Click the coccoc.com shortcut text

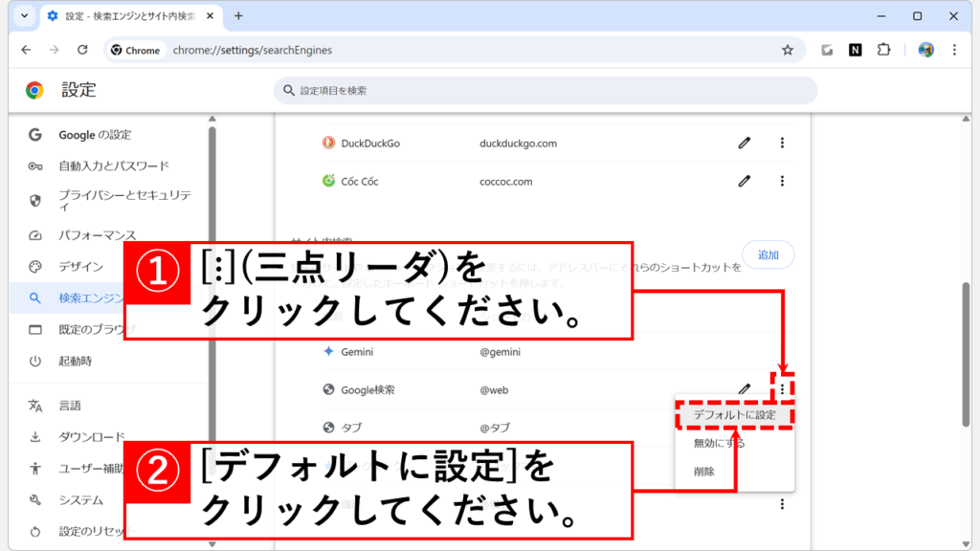pyautogui.click(x=506, y=182)
